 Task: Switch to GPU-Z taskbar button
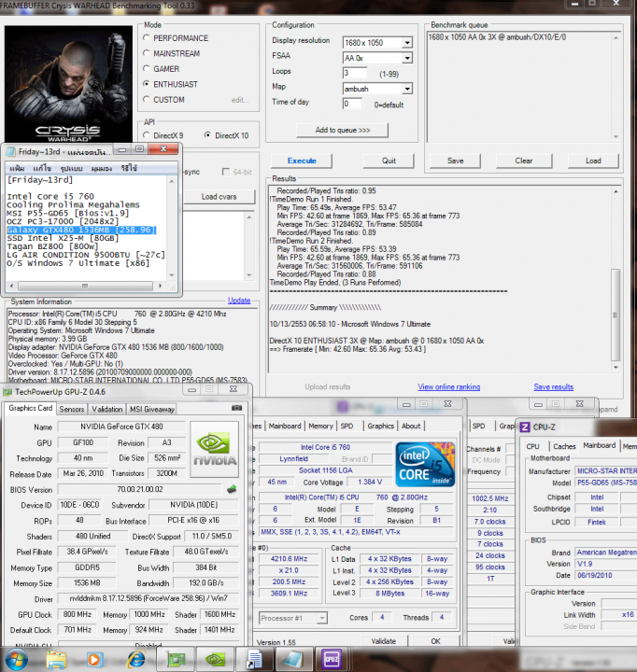(177, 659)
